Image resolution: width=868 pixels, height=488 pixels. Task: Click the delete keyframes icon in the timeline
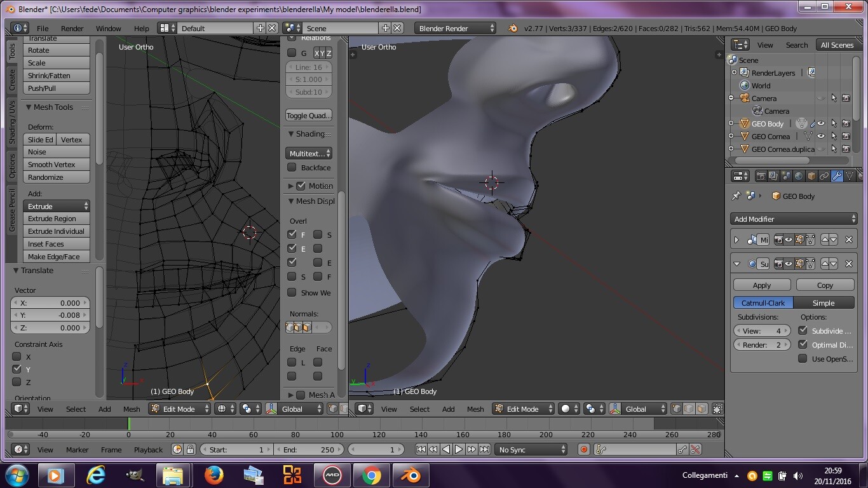coord(695,449)
